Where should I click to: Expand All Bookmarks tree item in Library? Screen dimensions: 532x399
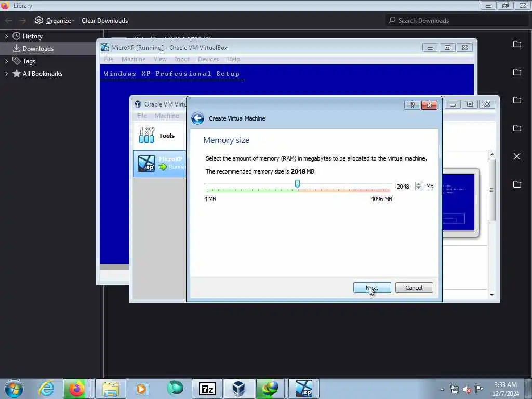click(x=6, y=74)
